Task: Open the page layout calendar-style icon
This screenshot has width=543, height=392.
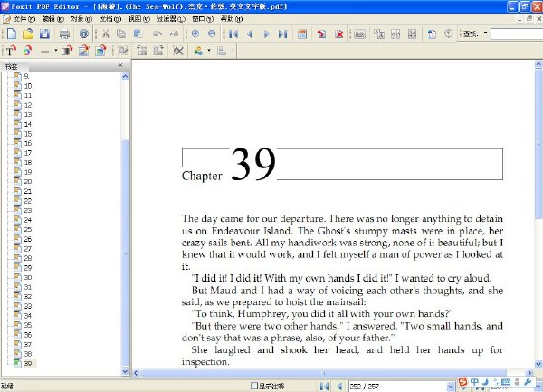Action: (302, 33)
